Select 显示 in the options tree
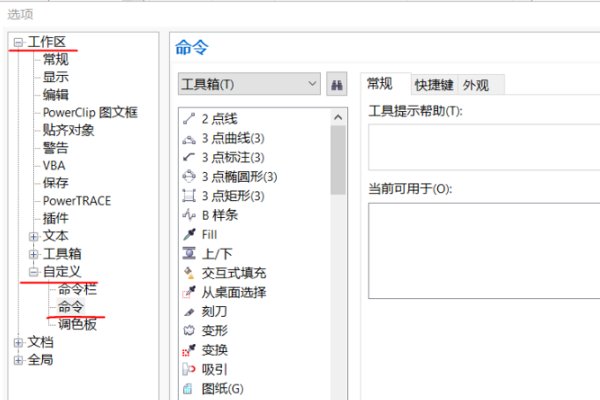 click(55, 77)
